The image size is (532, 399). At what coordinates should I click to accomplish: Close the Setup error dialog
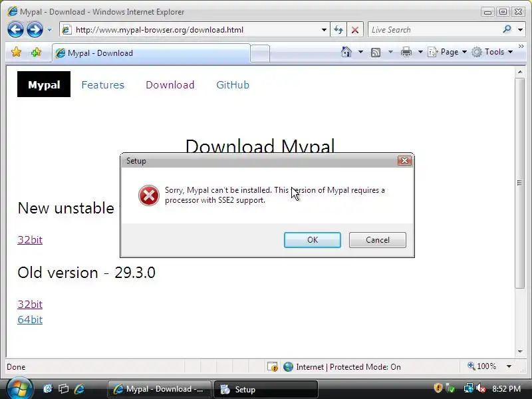[x=404, y=160]
